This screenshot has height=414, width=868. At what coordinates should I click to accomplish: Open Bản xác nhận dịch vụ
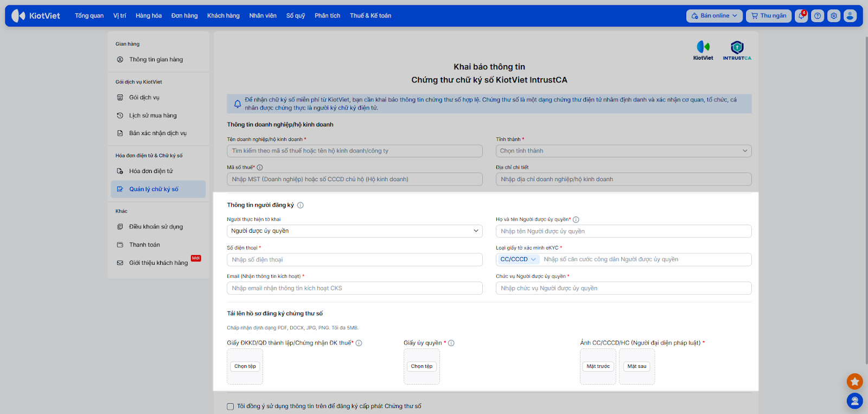[158, 133]
